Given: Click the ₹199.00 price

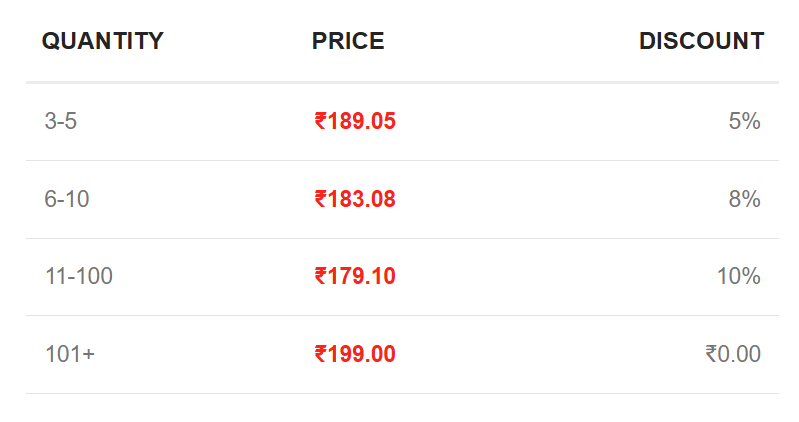Looking at the screenshot, I should [355, 354].
